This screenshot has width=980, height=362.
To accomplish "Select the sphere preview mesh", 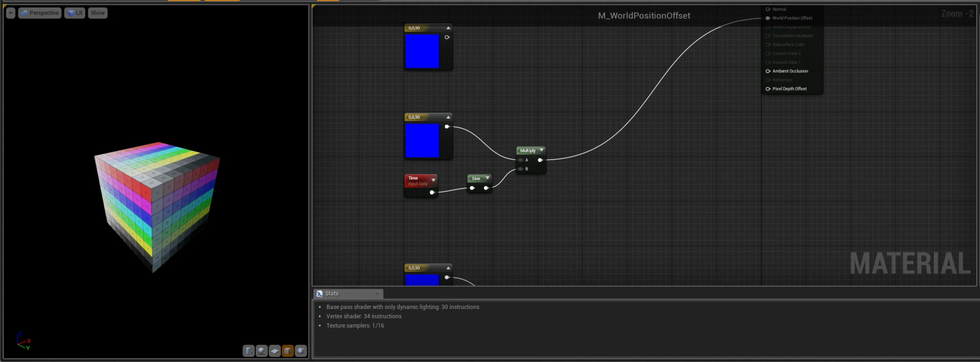I will tap(262, 351).
